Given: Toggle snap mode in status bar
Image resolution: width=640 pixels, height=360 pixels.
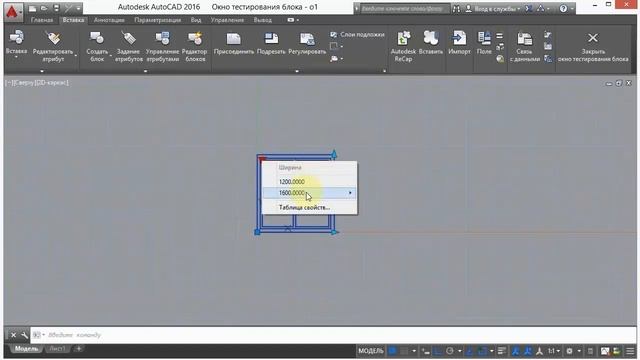Looking at the screenshot, I should tap(404, 351).
